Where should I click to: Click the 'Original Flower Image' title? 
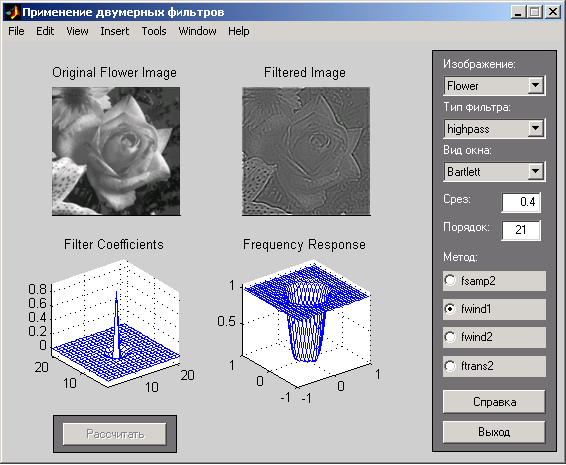114,73
